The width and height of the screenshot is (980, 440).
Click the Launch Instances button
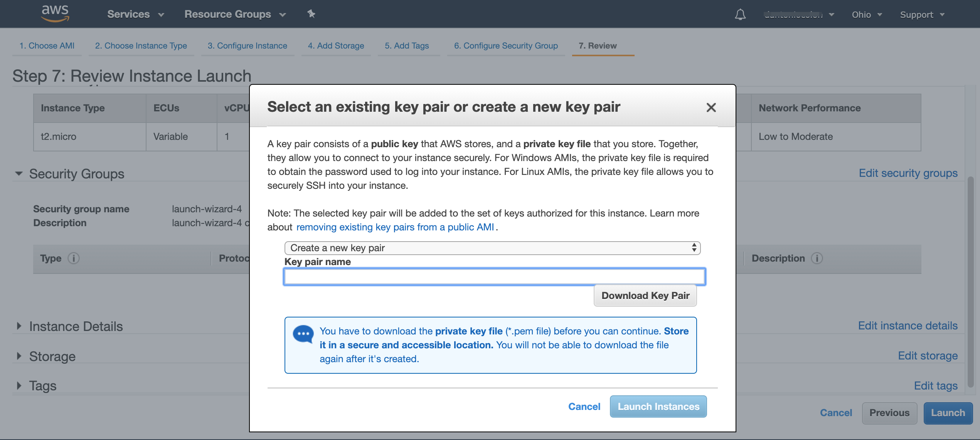pos(658,406)
